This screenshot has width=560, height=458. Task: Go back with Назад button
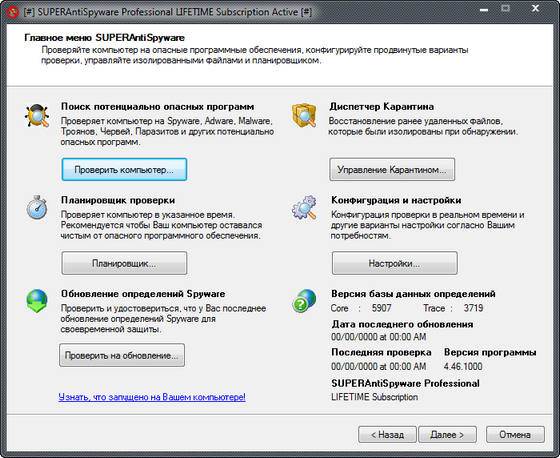tap(387, 434)
